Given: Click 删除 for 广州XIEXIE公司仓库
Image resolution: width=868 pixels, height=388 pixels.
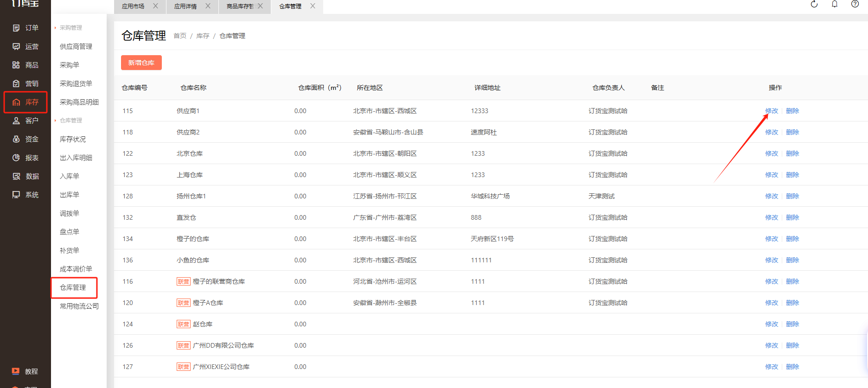Looking at the screenshot, I should tap(792, 367).
